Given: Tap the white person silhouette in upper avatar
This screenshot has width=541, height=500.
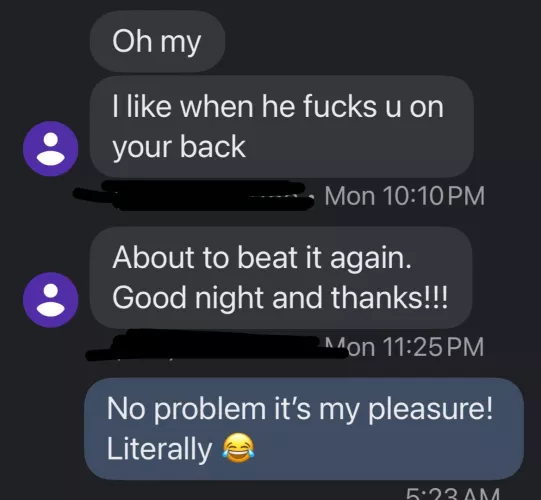Looking at the screenshot, I should pos(51,149).
